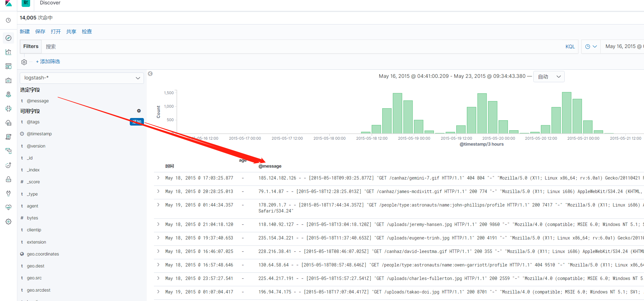Select the KQL language toggle
Screen dimensions: 644x301
tap(570, 46)
